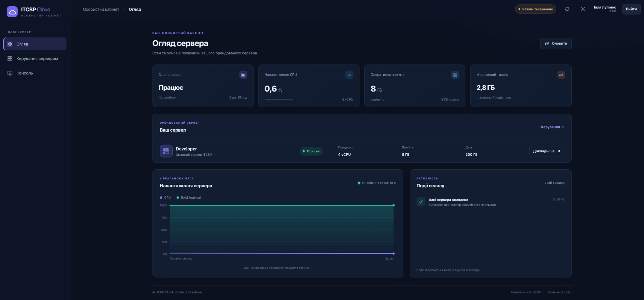Image resolution: width=644 pixels, height=300 pixels.
Task: Open the Огляд sidebar item
Action: pyautogui.click(x=35, y=44)
